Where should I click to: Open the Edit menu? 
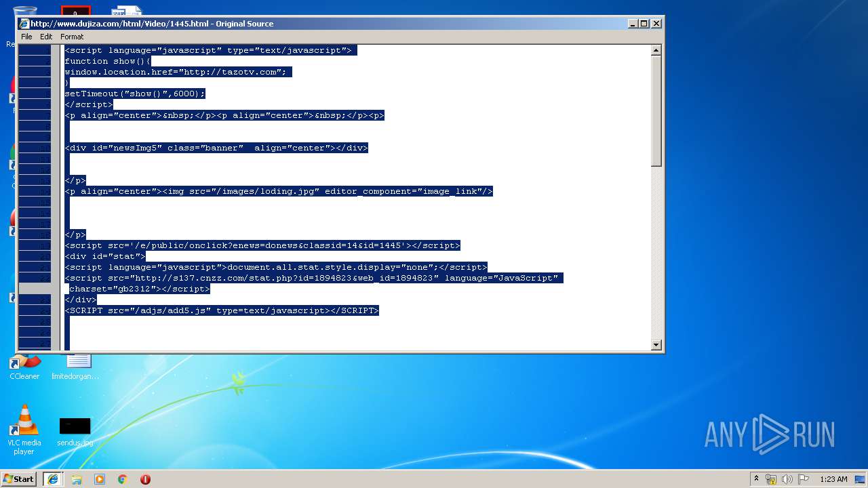pyautogui.click(x=46, y=37)
